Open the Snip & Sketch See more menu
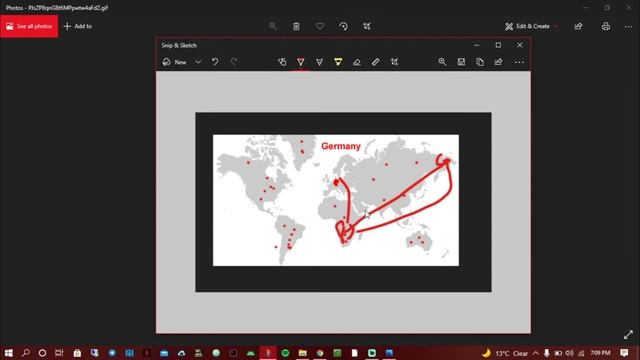The height and width of the screenshot is (360, 640). [x=519, y=62]
